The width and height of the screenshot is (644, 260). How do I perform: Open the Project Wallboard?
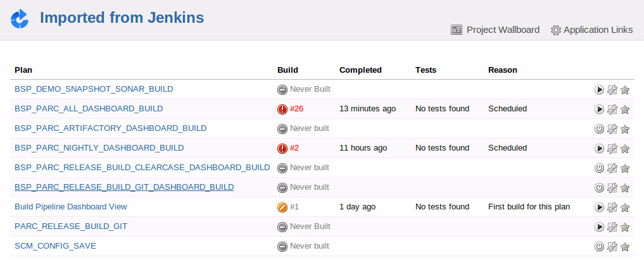tap(495, 30)
